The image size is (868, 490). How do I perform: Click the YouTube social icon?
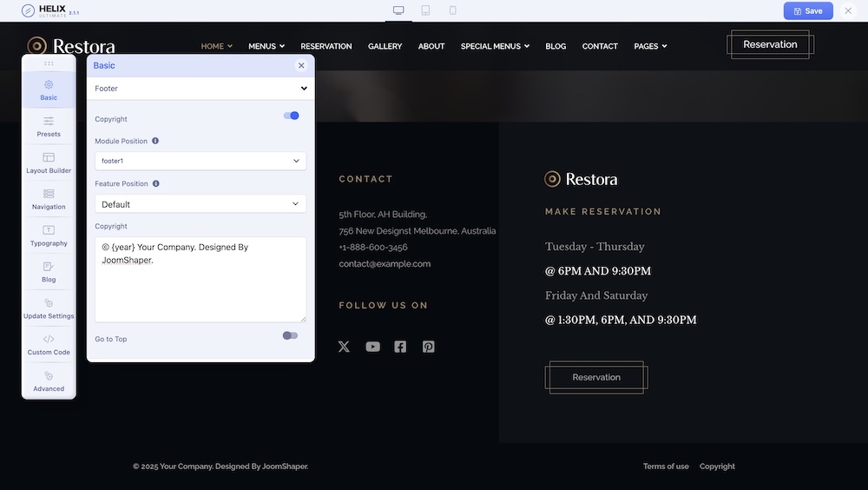point(372,347)
